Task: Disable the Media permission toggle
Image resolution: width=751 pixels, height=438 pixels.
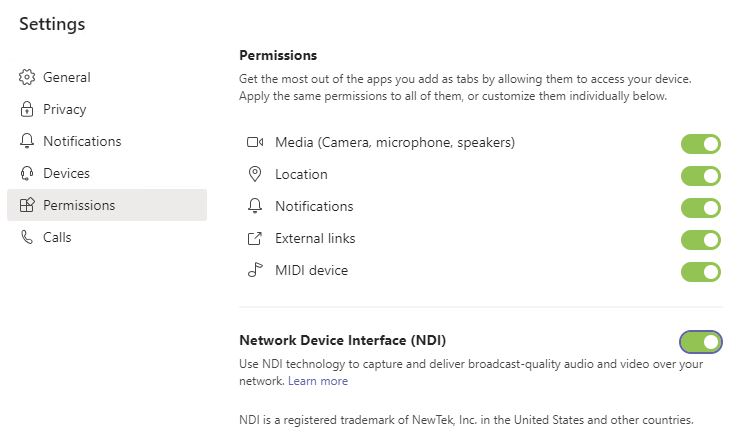Action: click(701, 144)
